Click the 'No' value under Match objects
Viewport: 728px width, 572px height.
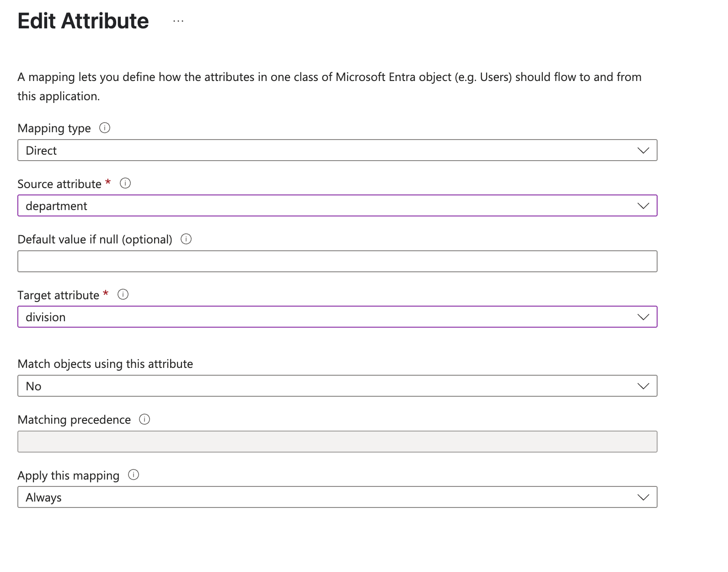pos(34,386)
